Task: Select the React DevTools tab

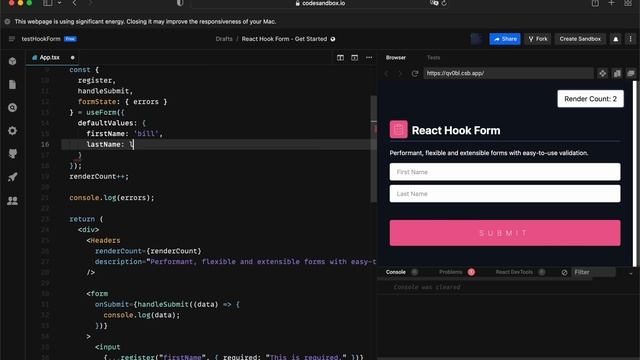Action: [x=514, y=272]
